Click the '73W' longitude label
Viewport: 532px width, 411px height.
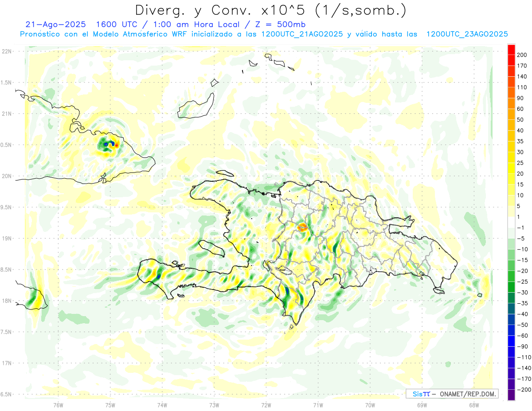(214, 405)
